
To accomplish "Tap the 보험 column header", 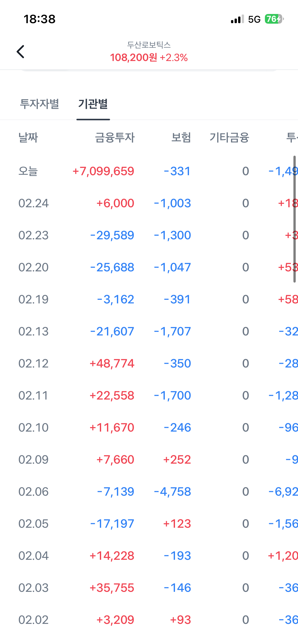I will (x=181, y=138).
